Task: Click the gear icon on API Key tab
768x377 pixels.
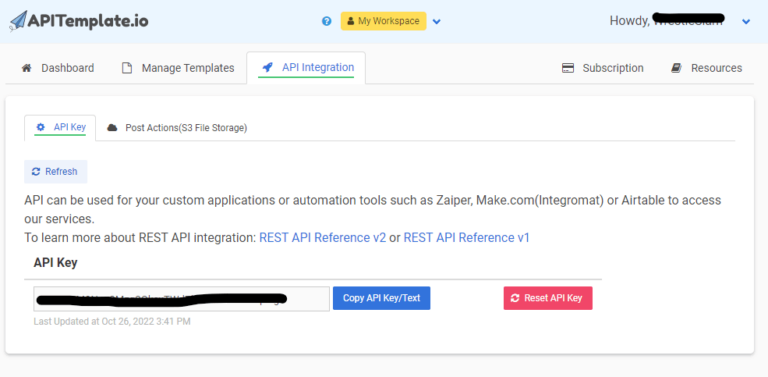Action: 41,127
